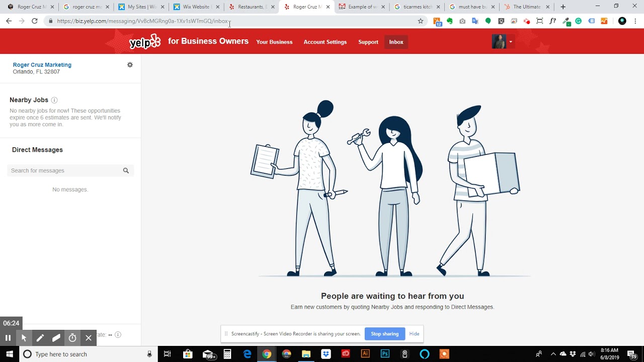Image resolution: width=644 pixels, height=362 pixels.
Task: Click the info icon beside response rate
Action: click(x=118, y=335)
